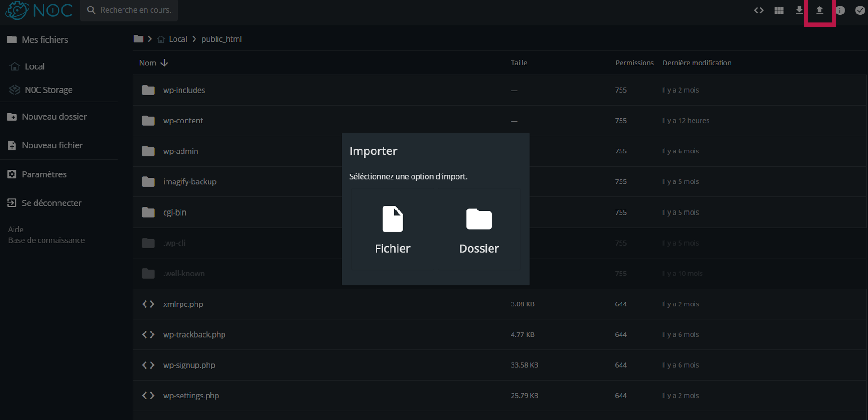Viewport: 868px width, 420px height.
Task: Sort by Dernière modification header
Action: 697,63
